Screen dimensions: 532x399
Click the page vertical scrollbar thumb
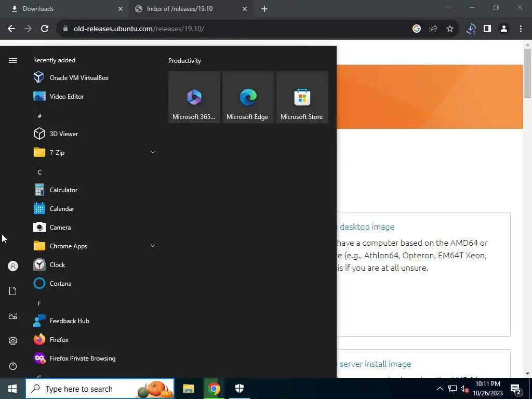pos(527,74)
